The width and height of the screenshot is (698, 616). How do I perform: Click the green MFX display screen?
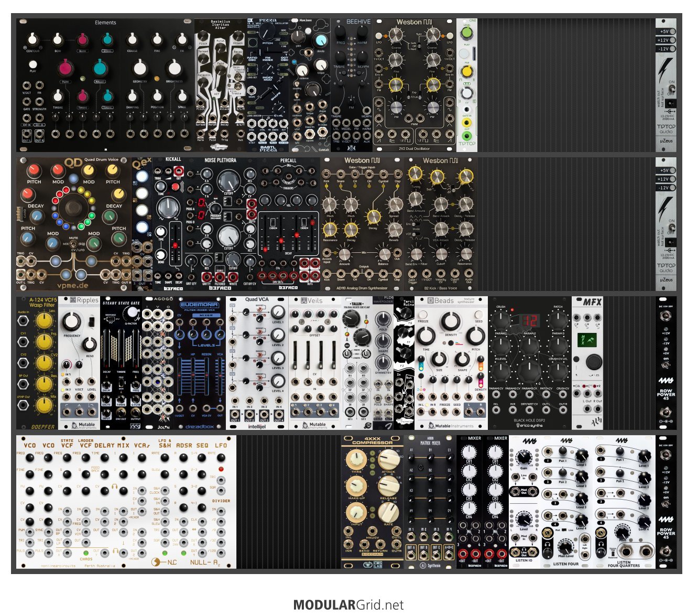click(587, 340)
